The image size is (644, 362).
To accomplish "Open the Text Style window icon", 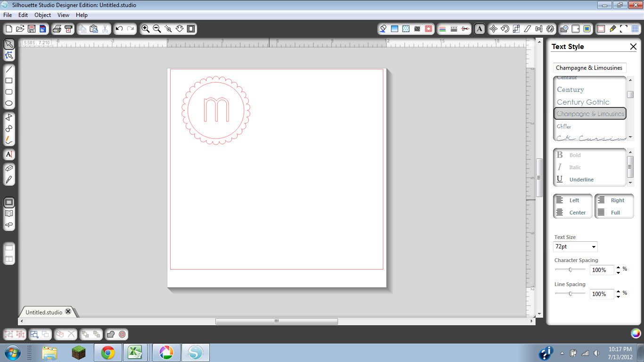I will (x=479, y=29).
